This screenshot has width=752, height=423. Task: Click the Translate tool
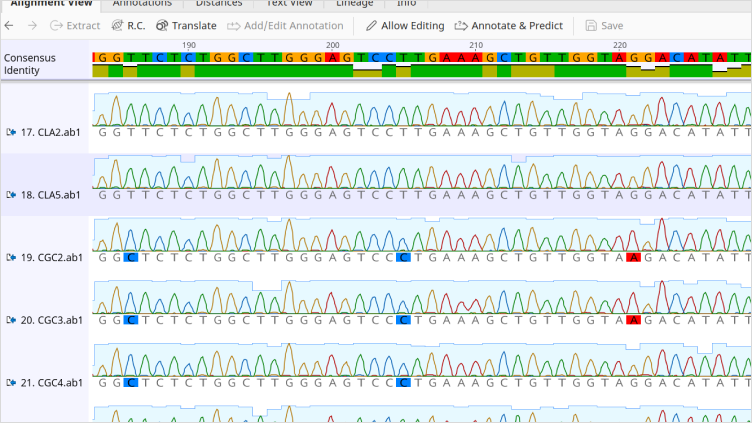coord(186,25)
